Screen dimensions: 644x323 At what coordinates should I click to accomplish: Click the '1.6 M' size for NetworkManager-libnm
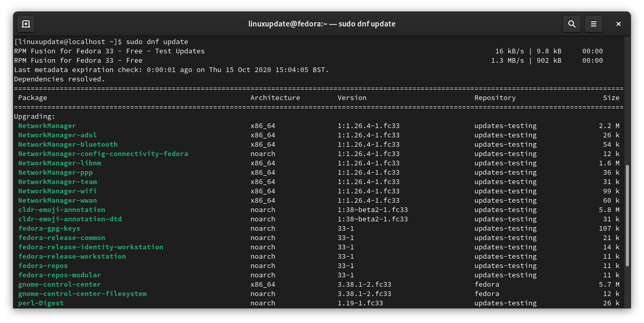pyautogui.click(x=609, y=163)
